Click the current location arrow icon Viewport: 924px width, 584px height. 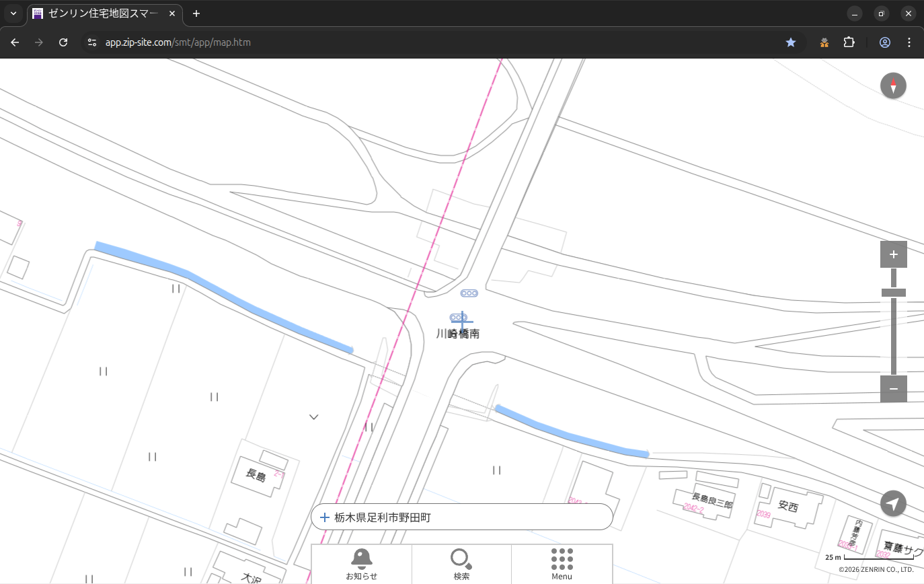(893, 503)
